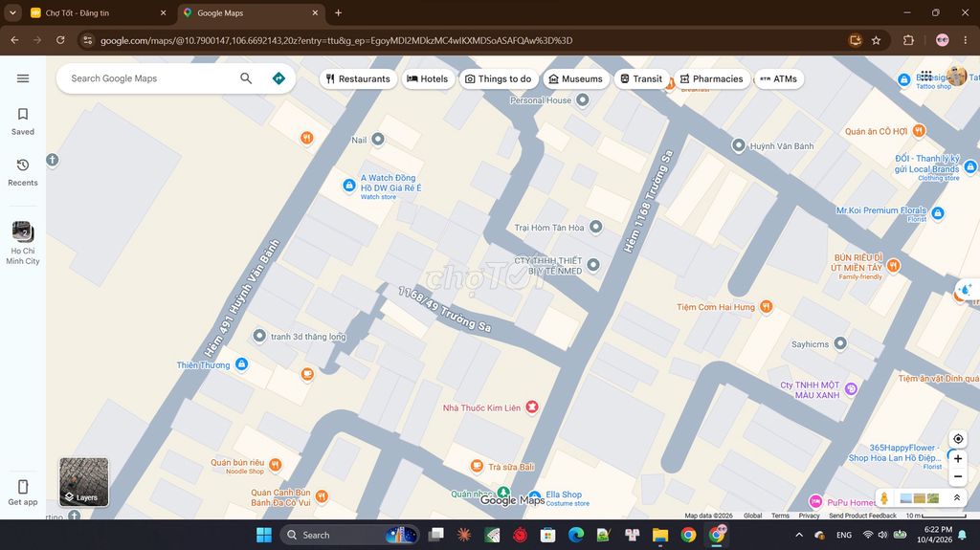
Task: Filter map by Hotels
Action: [x=428, y=78]
